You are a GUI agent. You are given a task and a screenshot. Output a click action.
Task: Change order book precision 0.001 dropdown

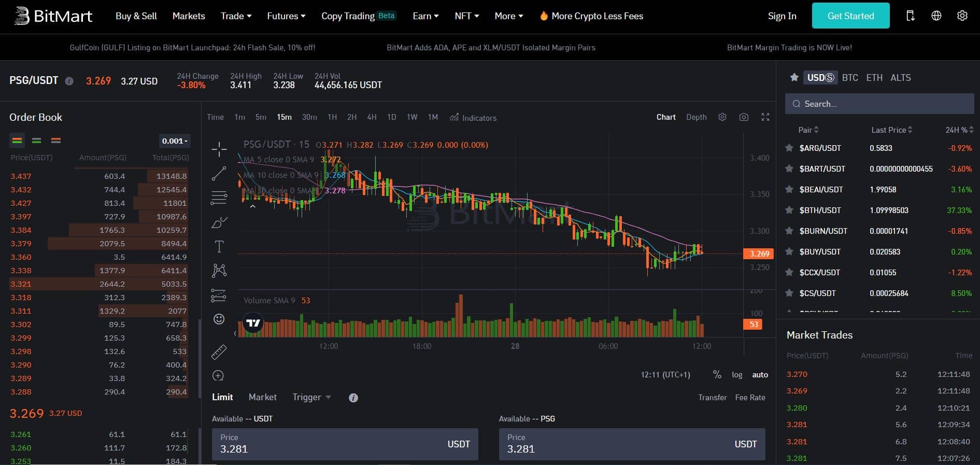pos(175,141)
